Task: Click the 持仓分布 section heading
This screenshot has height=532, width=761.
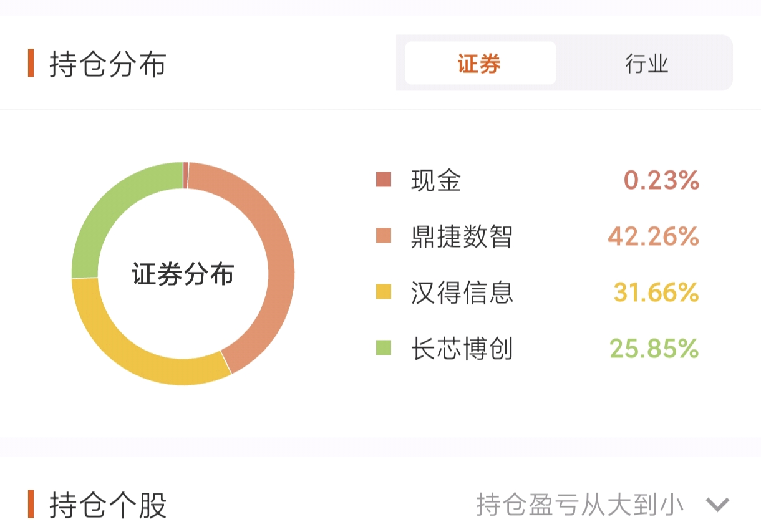Action: click(x=107, y=64)
